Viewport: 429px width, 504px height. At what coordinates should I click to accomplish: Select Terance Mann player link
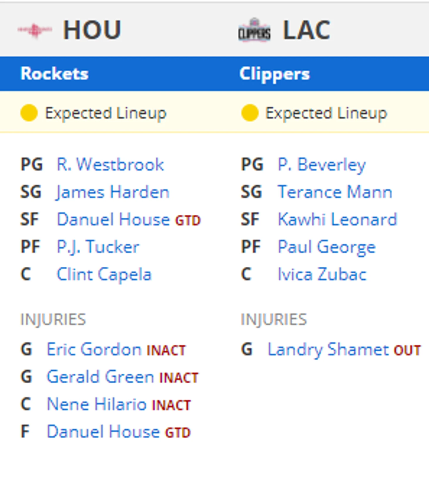(335, 192)
